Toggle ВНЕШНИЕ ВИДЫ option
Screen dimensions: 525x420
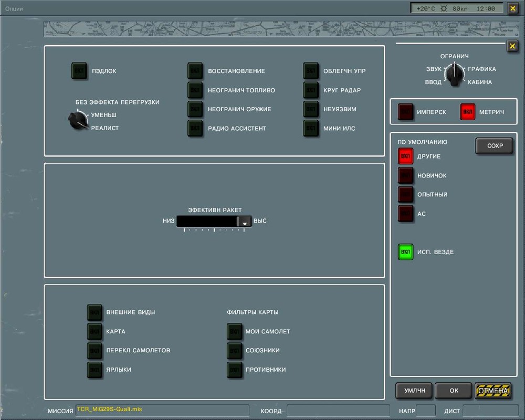coord(94,312)
